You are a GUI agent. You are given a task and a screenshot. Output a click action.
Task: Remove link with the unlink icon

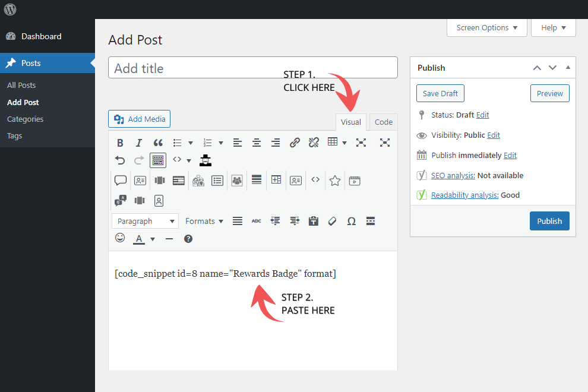point(314,143)
